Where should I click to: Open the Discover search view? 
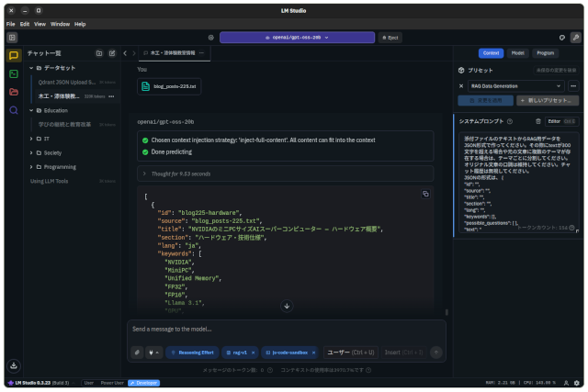click(14, 110)
